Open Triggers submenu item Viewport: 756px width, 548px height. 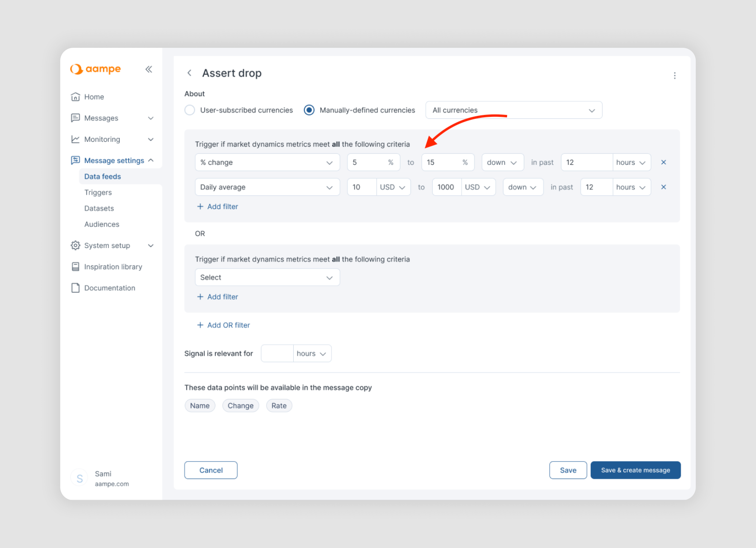click(x=98, y=192)
